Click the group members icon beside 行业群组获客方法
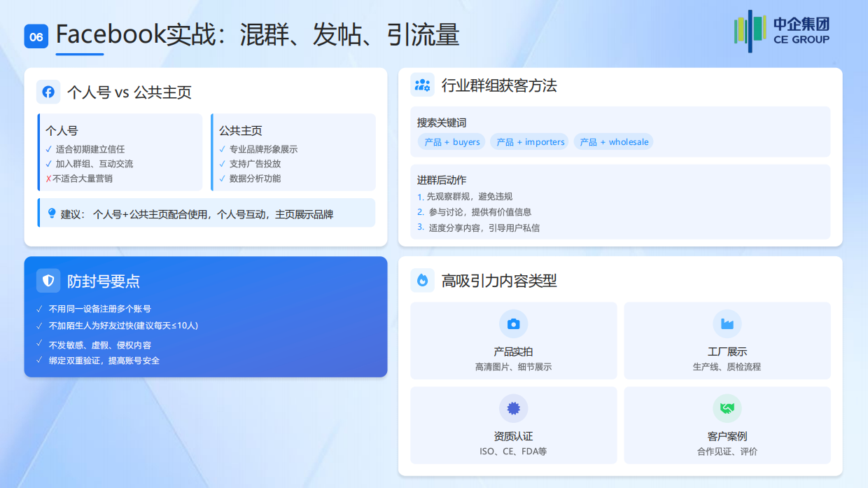This screenshot has height=488, width=868. [x=422, y=84]
